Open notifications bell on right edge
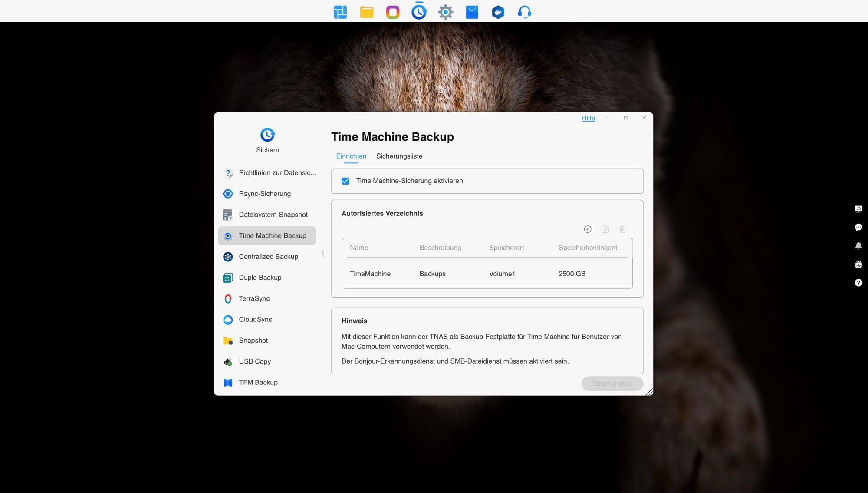The width and height of the screenshot is (868, 493). click(858, 246)
